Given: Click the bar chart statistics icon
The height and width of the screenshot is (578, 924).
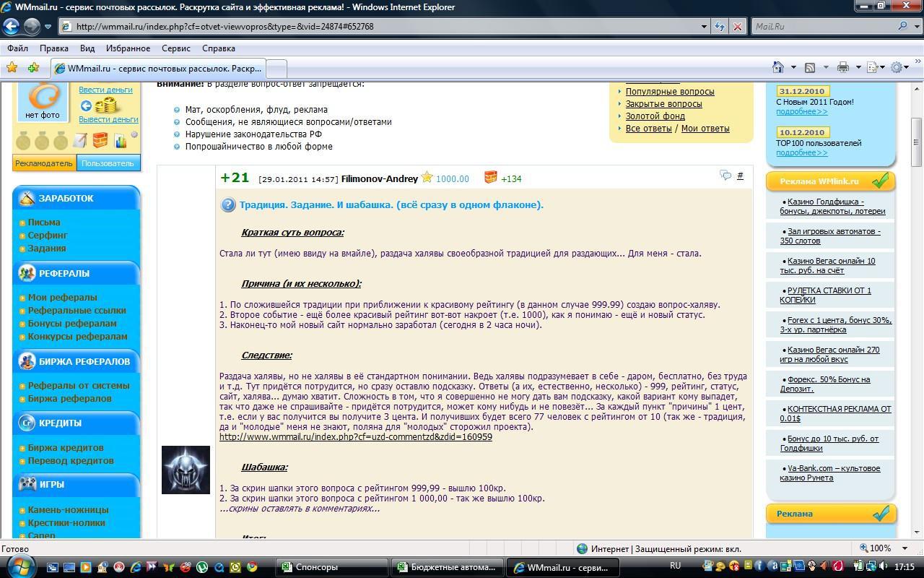Looking at the screenshot, I should [x=119, y=140].
